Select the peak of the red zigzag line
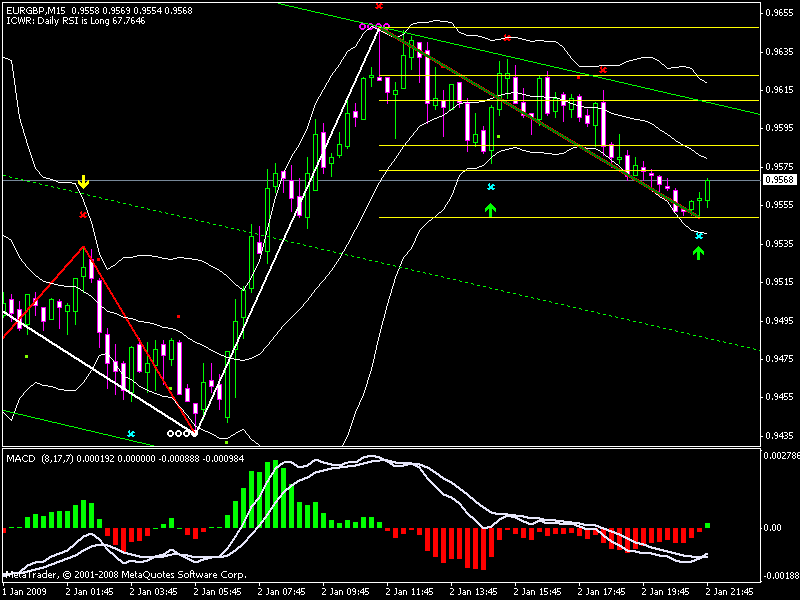The width and height of the screenshot is (800, 600). pyautogui.click(x=84, y=246)
